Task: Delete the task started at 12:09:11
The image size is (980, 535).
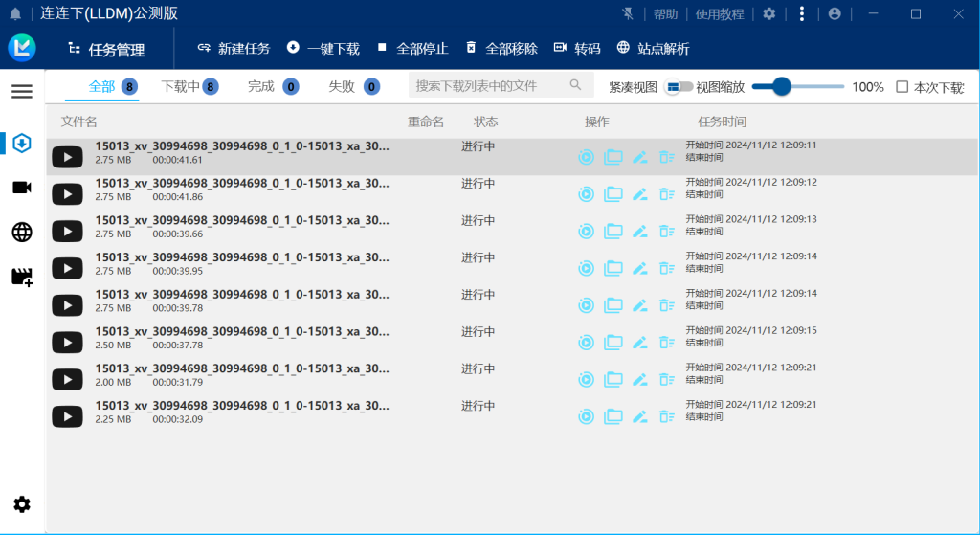Action: tap(667, 157)
